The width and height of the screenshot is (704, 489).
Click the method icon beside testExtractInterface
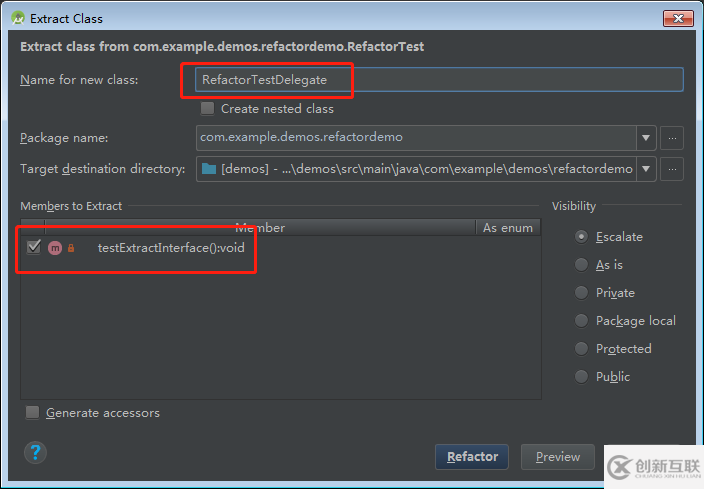click(x=55, y=248)
